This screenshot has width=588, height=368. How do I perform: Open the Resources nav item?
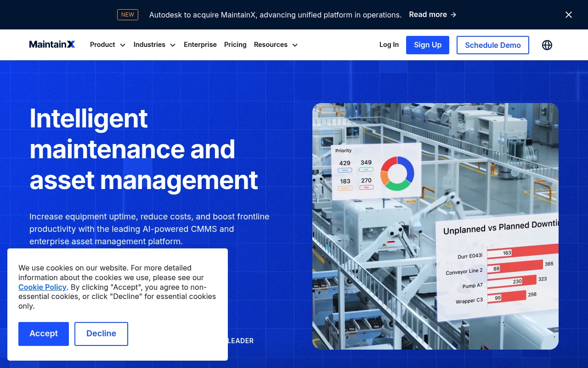tap(271, 45)
